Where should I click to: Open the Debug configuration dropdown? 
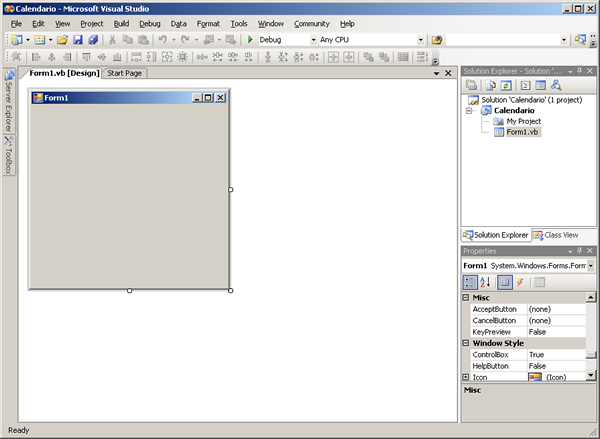click(313, 40)
